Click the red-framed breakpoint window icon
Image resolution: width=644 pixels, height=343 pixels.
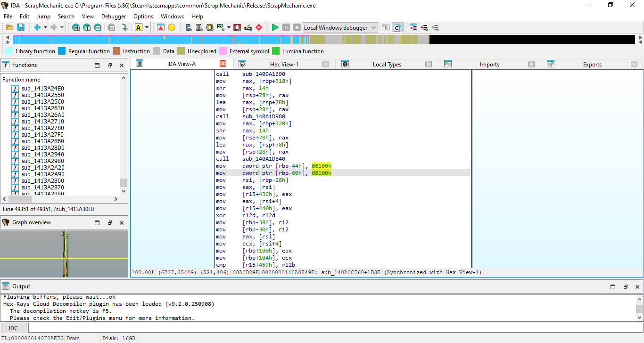(237, 27)
